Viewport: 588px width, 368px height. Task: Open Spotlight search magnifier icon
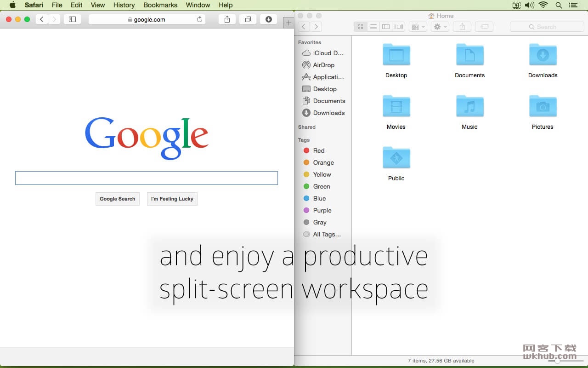tap(559, 5)
